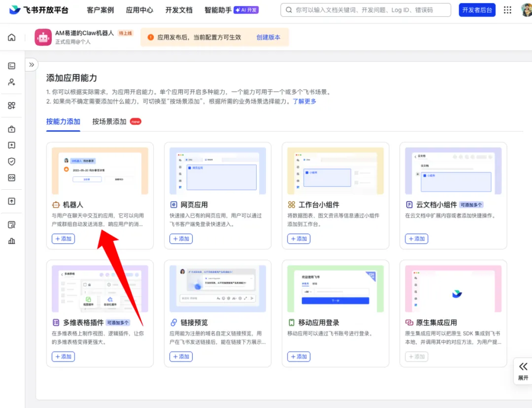Click the AM易道的Claw机器人 app logo
Image resolution: width=532 pixels, height=408 pixels.
pos(43,37)
